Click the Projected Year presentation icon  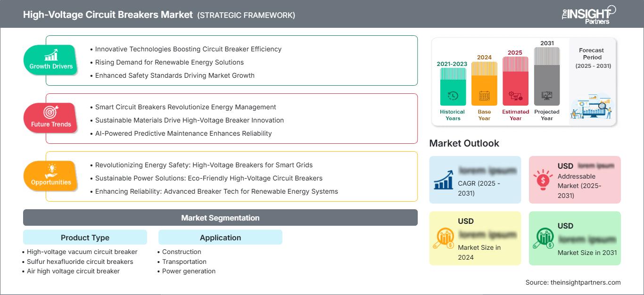pos(547,96)
